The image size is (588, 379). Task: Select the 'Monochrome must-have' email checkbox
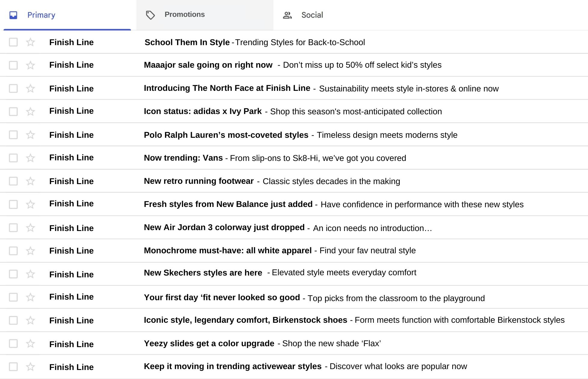[x=13, y=251]
